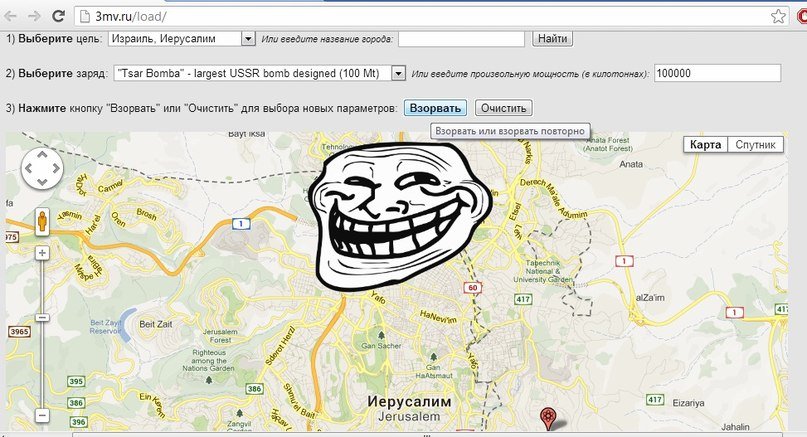Switch to the Спутник satellite view tab
The image size is (807, 437).
click(x=756, y=145)
